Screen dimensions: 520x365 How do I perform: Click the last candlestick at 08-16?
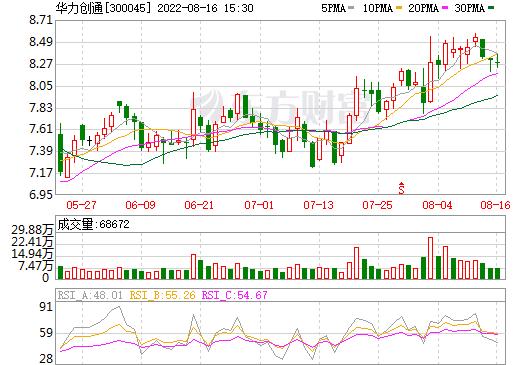coord(497,60)
